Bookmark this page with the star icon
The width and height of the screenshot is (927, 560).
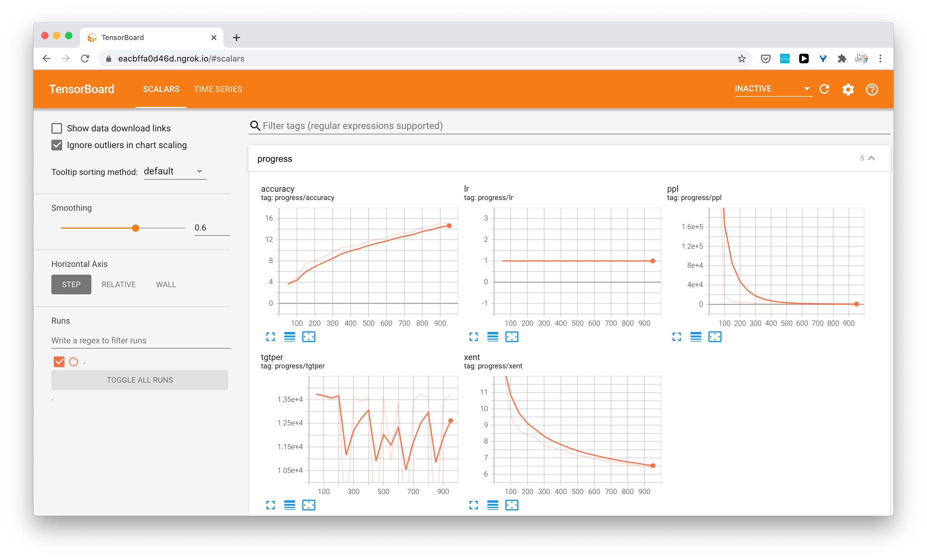pos(741,59)
